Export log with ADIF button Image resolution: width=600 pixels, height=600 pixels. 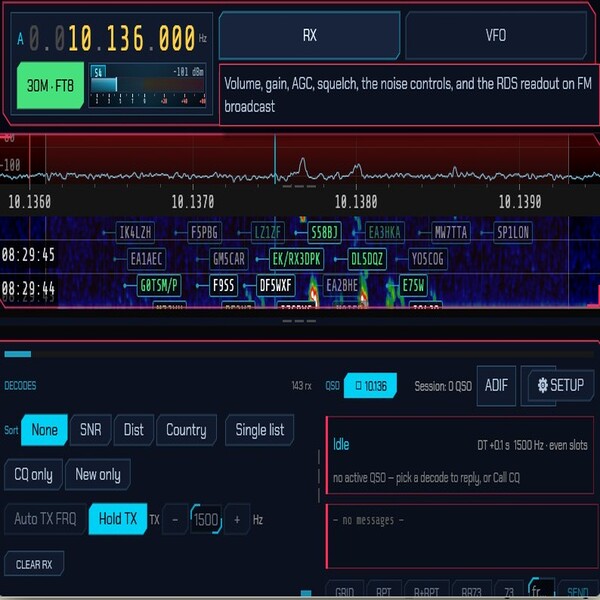coord(496,385)
